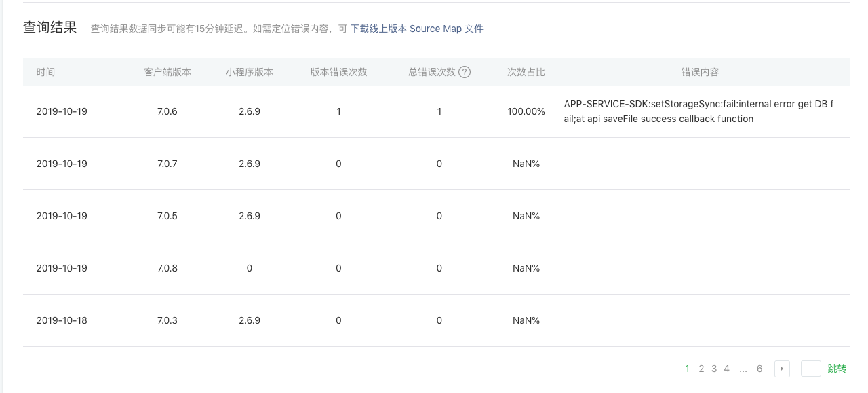Viewport: 868px width, 393px height.
Task: Click the 100.00% percentage cell
Action: (x=526, y=111)
